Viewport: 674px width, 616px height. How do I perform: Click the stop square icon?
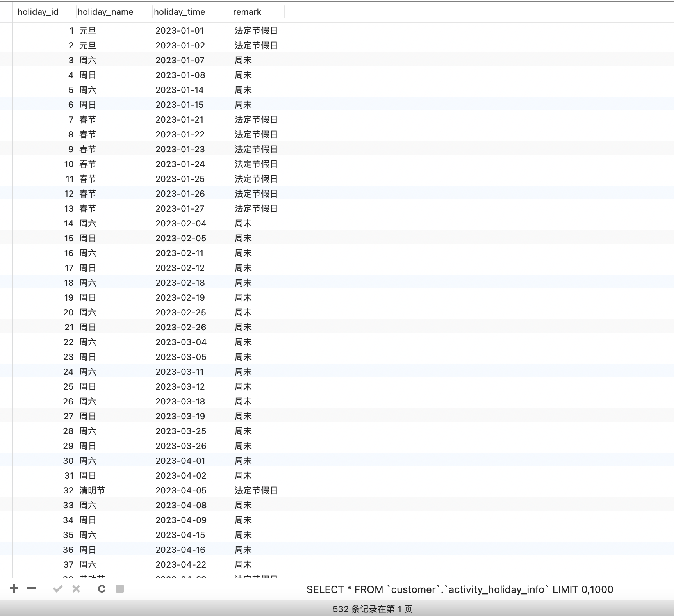point(120,589)
